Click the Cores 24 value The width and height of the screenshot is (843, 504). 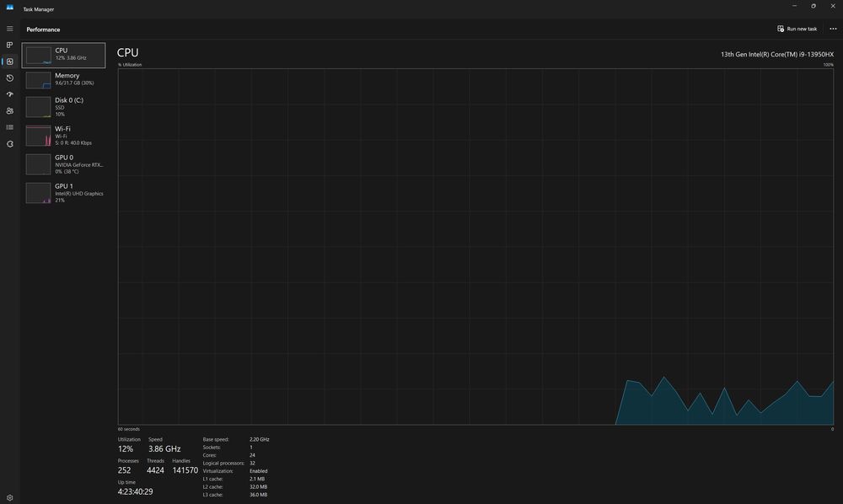point(252,455)
